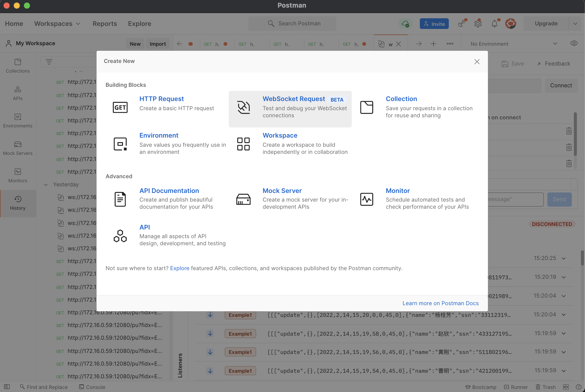585x392 pixels.
Task: Click the WebSocket Request icon
Action: (243, 107)
